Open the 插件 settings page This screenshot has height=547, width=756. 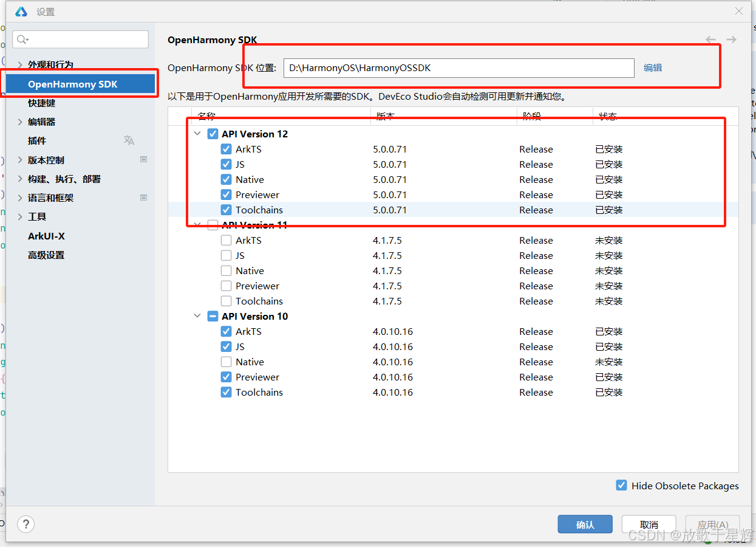[37, 140]
